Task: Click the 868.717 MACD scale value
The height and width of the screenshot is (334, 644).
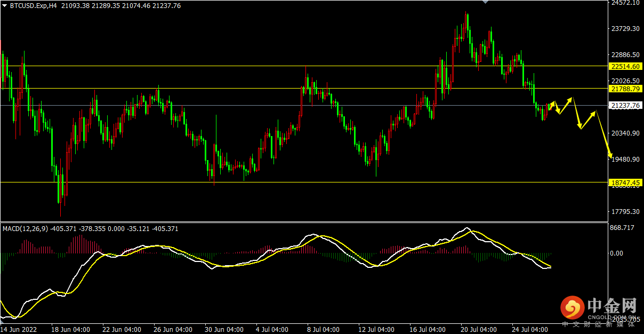Action: [622, 228]
